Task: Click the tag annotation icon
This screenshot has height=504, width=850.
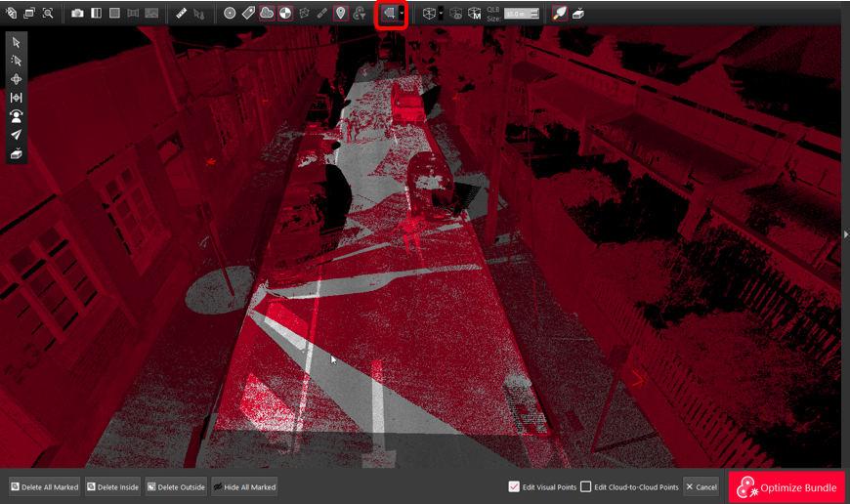Action: click(248, 14)
